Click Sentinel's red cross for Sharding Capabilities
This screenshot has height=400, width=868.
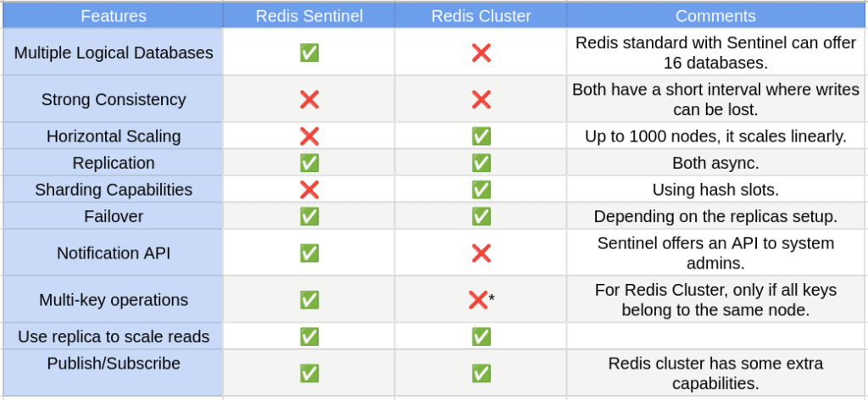tap(309, 190)
